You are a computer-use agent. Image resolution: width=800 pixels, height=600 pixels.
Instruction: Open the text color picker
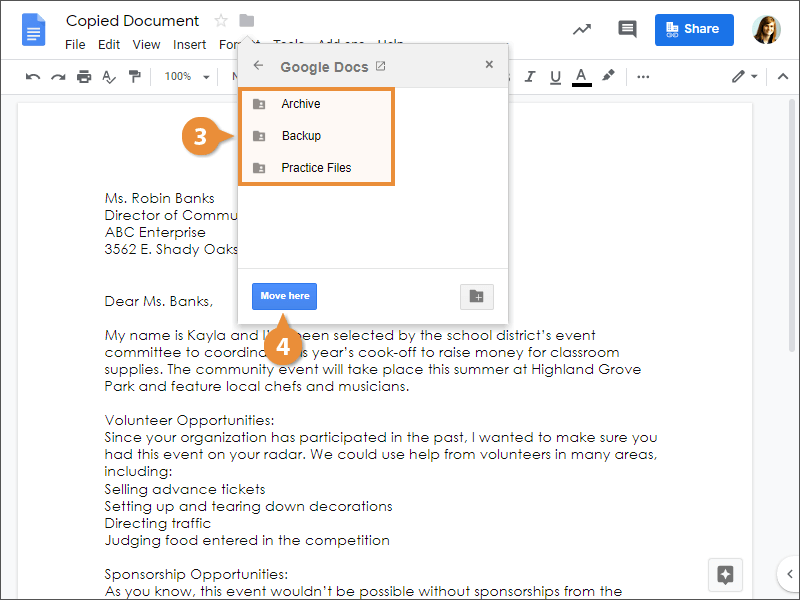581,77
